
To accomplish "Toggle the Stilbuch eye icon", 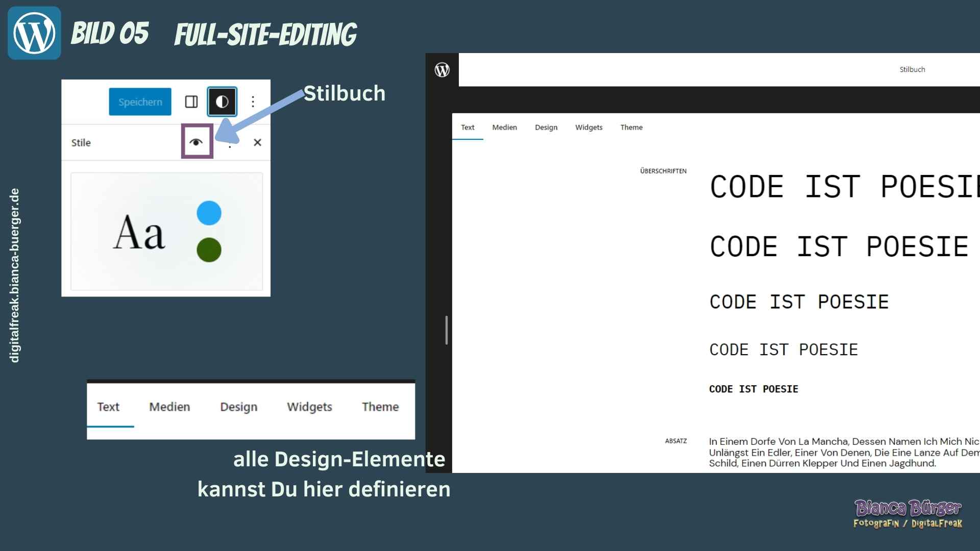I will [x=197, y=142].
